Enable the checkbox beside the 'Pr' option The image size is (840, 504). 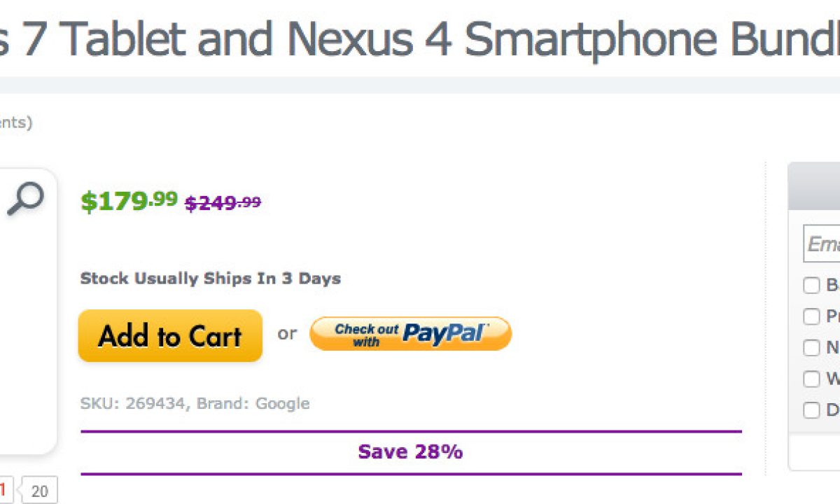[x=811, y=316]
